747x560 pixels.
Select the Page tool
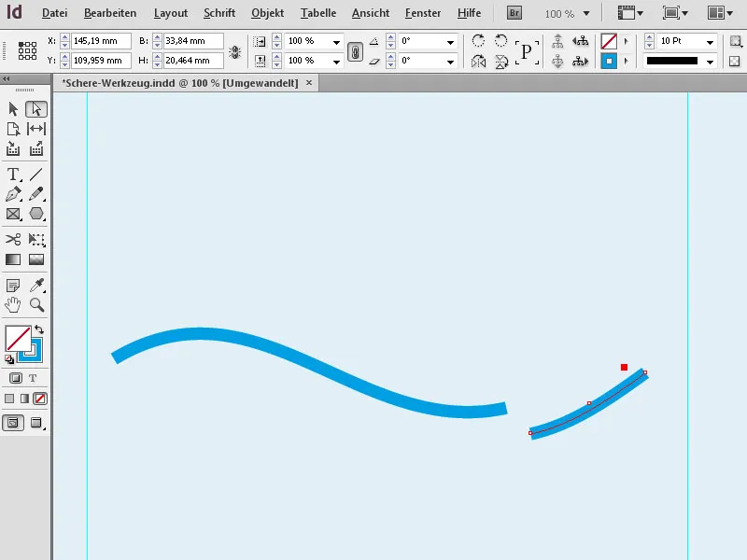point(13,129)
